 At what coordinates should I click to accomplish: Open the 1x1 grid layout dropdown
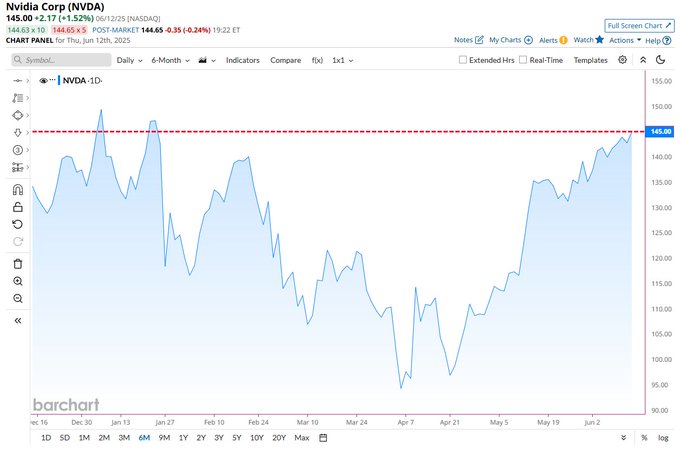click(x=343, y=60)
